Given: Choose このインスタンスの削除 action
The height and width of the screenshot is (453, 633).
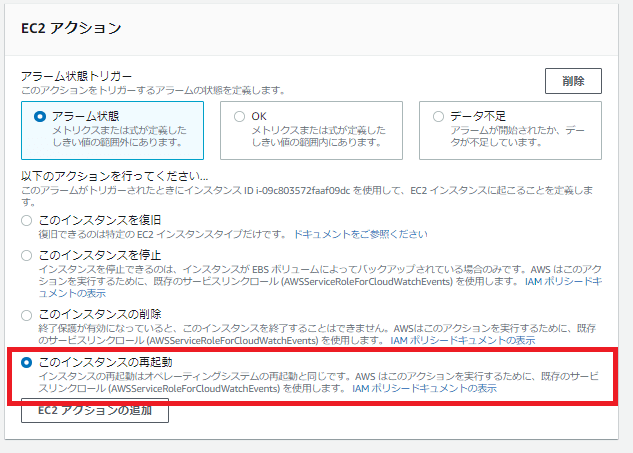Looking at the screenshot, I should click(27, 315).
